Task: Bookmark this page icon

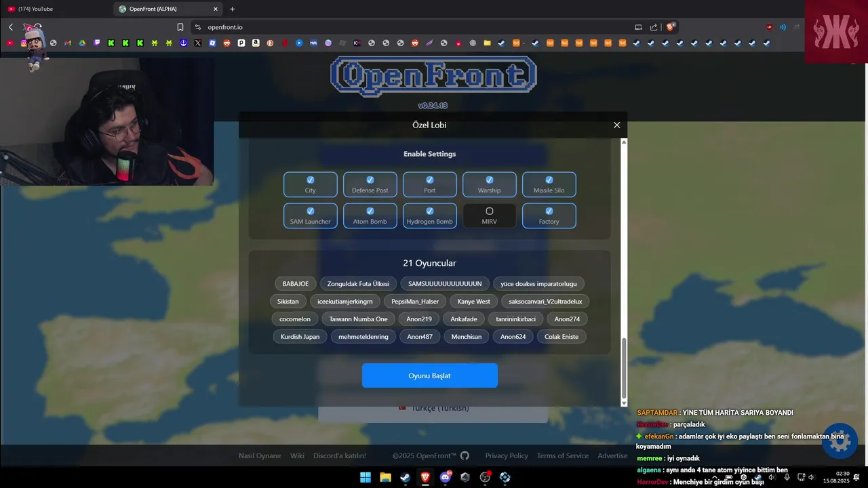Action: pyautogui.click(x=180, y=27)
